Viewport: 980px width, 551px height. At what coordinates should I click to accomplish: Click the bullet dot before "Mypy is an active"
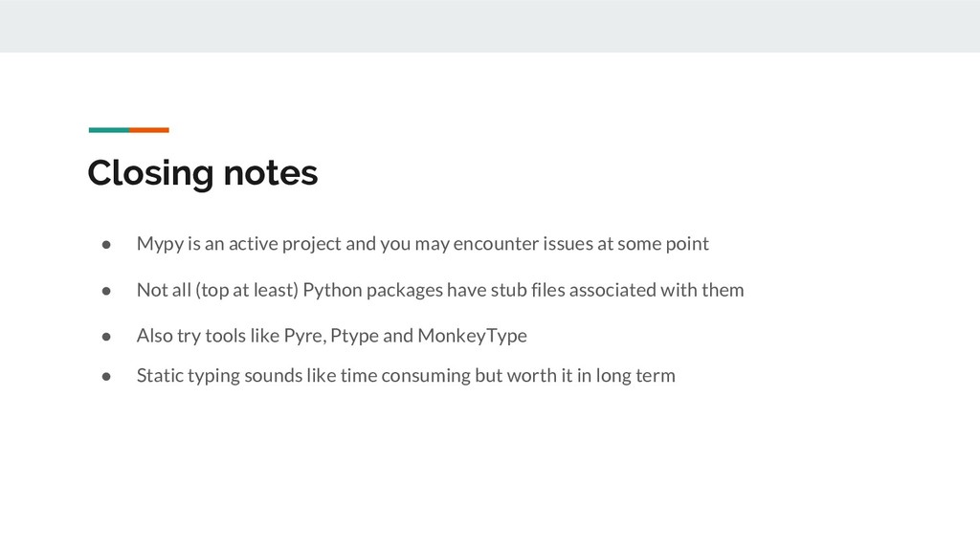[108, 244]
